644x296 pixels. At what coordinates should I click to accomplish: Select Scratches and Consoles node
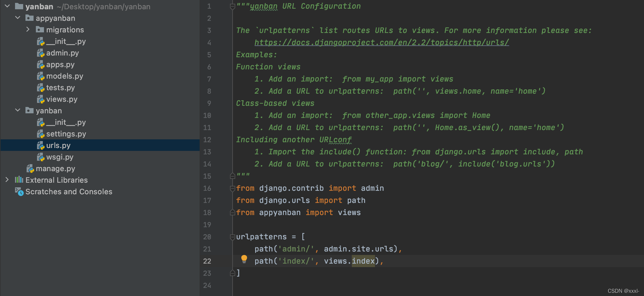[69, 192]
